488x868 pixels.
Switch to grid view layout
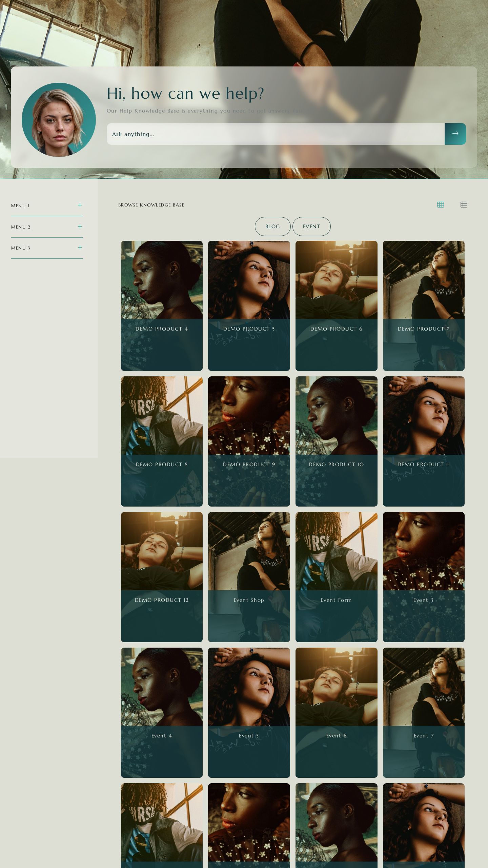click(x=440, y=204)
